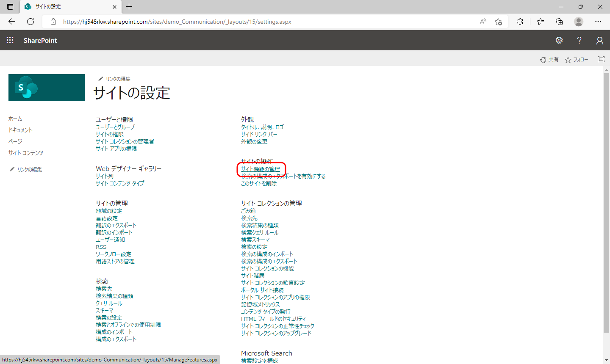Click the SharePoint title in header

[x=40, y=40]
